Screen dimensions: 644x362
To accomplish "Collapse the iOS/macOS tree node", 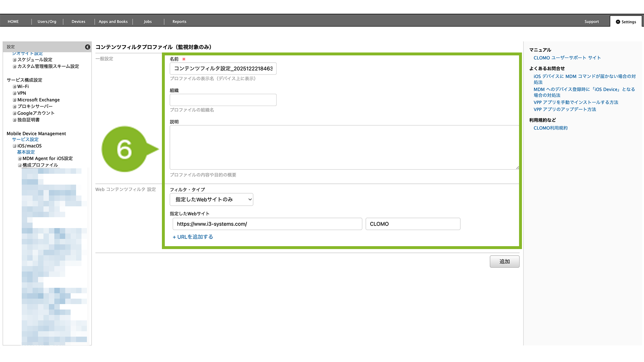I will click(x=14, y=146).
